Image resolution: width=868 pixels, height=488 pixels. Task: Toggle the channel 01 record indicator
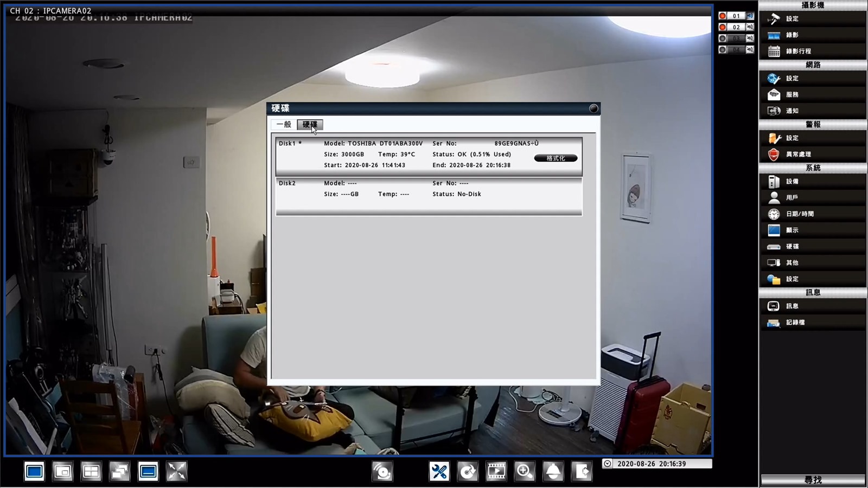(723, 16)
